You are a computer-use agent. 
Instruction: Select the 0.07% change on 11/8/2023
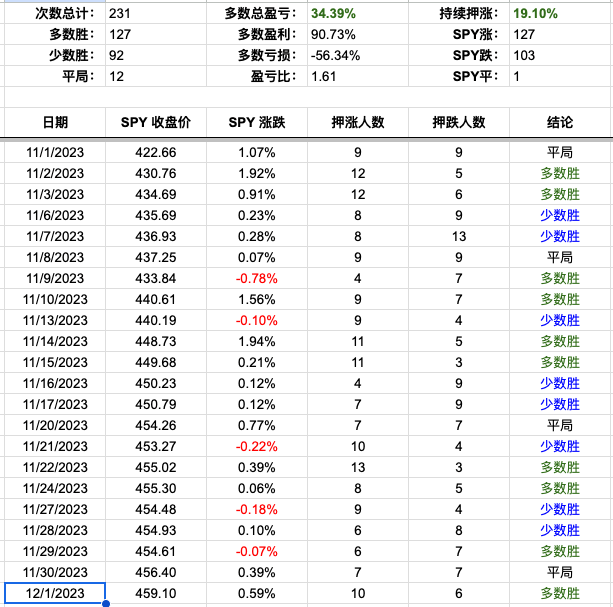257,257
